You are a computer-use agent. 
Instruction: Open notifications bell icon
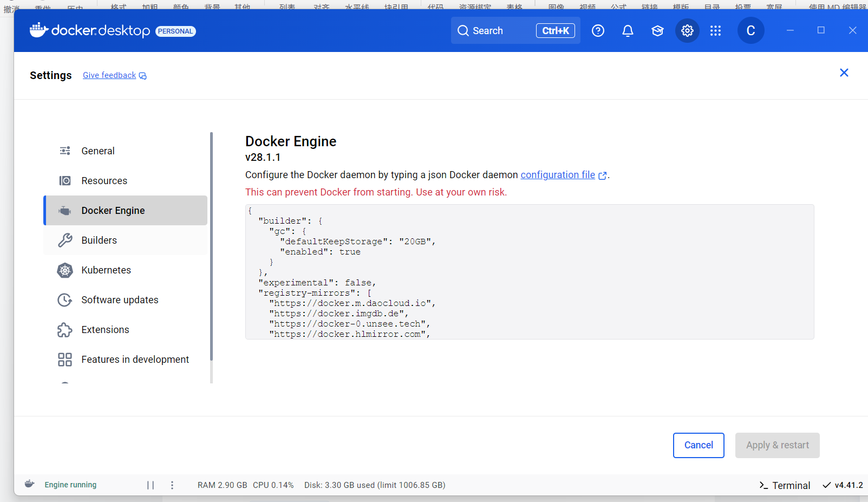pyautogui.click(x=628, y=31)
